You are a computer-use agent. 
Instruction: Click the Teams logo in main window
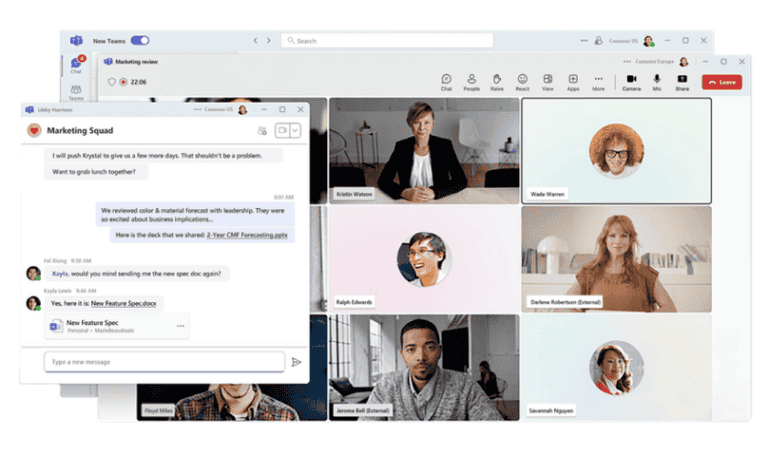[76, 41]
